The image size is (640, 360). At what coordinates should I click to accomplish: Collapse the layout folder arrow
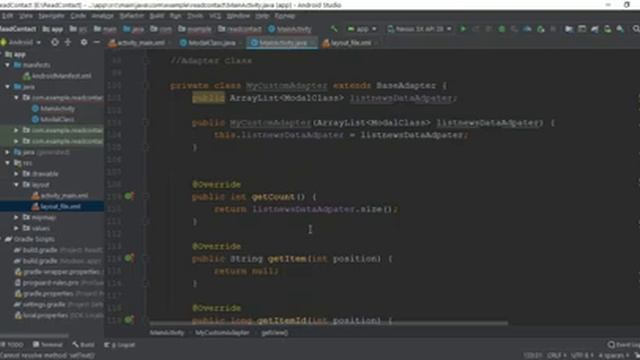16,184
